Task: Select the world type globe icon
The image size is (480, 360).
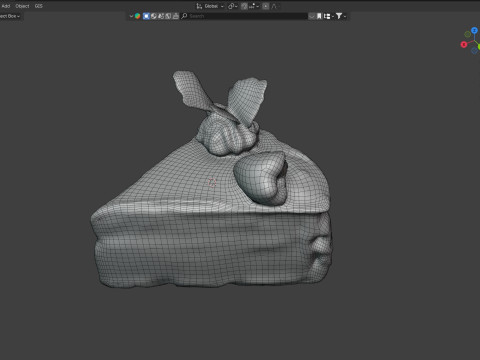Action: 154,16
